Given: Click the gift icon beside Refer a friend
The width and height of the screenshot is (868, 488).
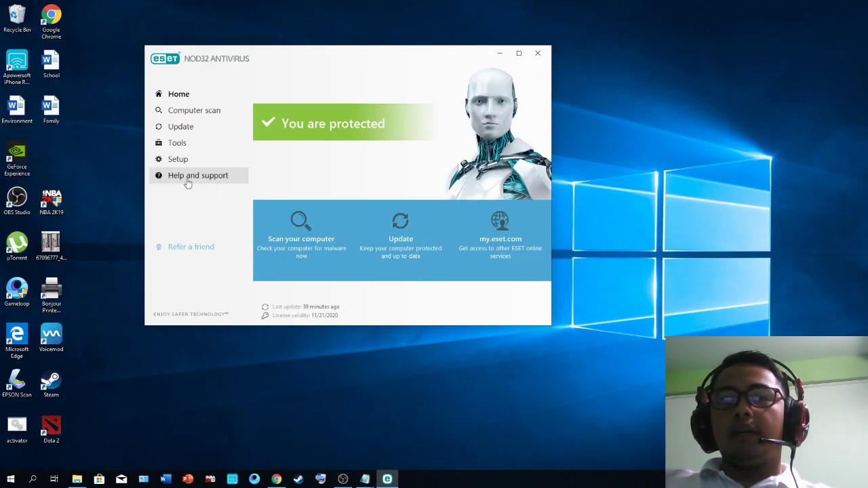Looking at the screenshot, I should pyautogui.click(x=159, y=247).
